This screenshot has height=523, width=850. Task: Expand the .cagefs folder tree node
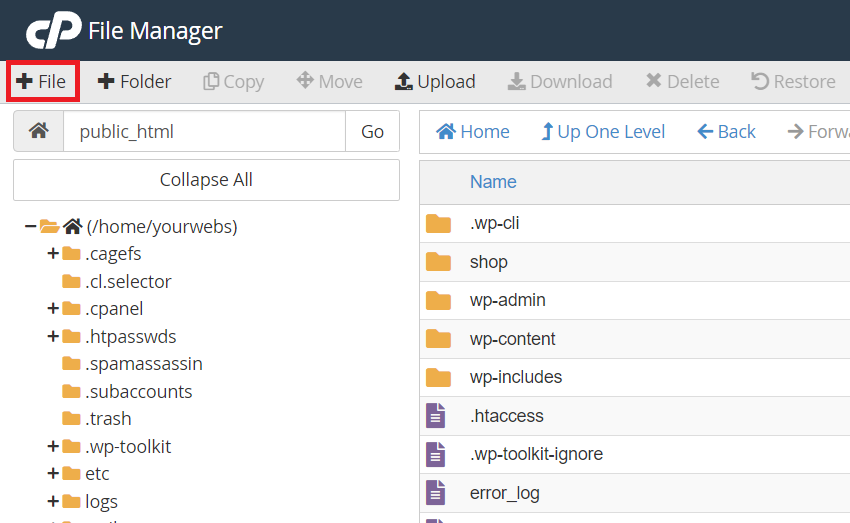[x=53, y=254]
